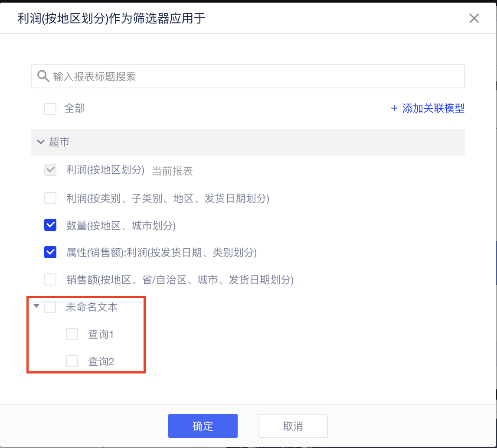
Task: Enable the 销售额(按地区、省/自治区、城市、发货日期划分) checkbox
Action: (50, 280)
